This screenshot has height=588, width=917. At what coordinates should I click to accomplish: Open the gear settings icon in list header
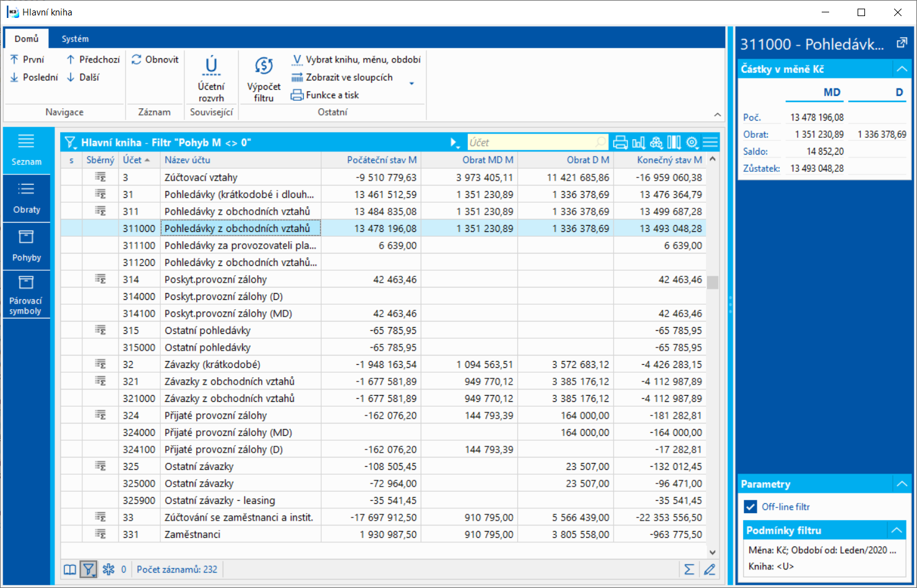coord(692,143)
